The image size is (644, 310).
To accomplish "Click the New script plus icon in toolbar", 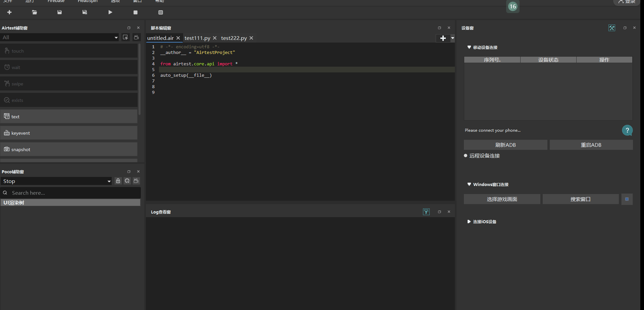I will (9, 12).
